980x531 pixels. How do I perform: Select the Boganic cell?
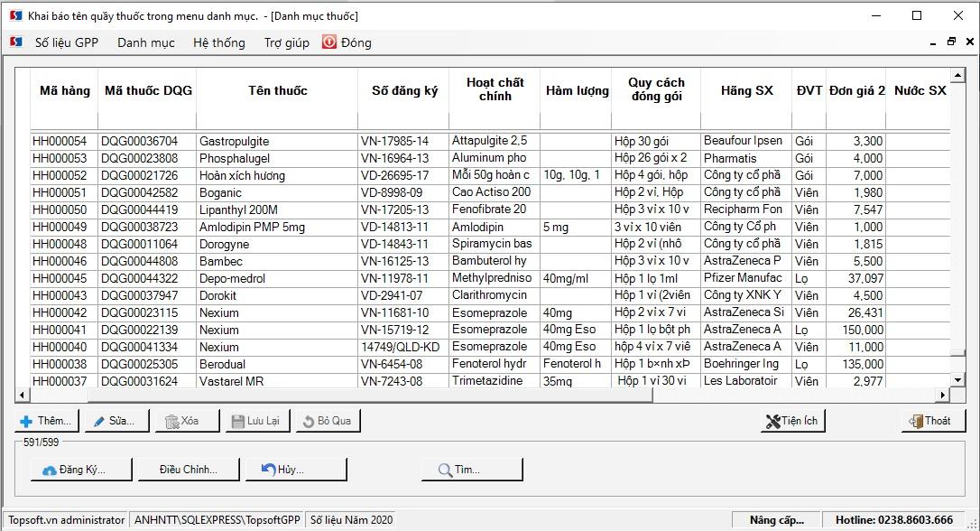[x=277, y=192]
